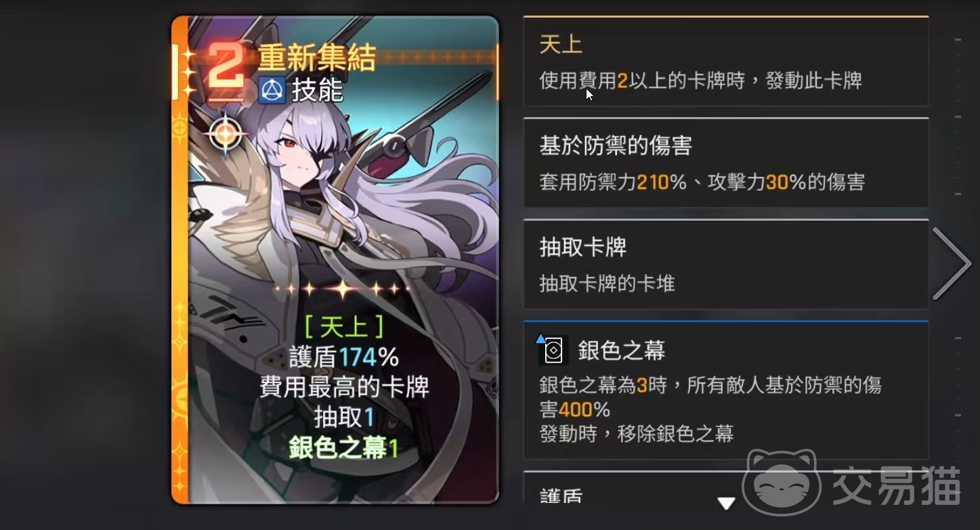980x530 pixels.
Task: Click the [天上] keyword on card text
Action: (x=344, y=327)
